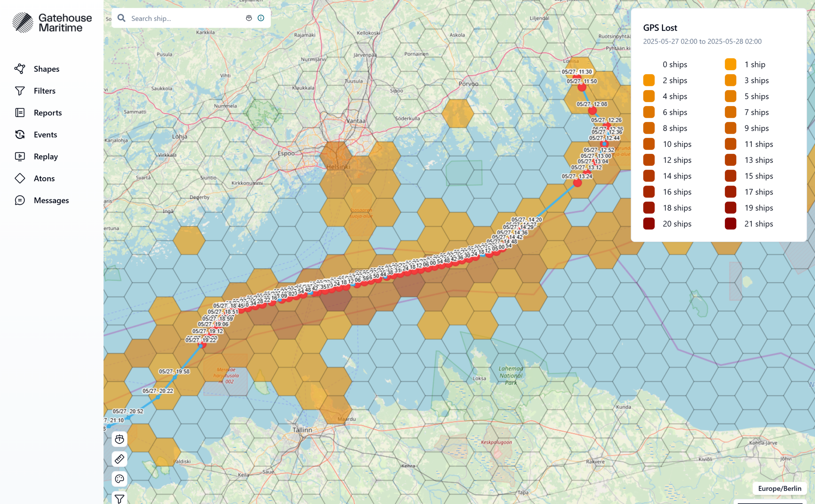Click the '0 ships' legend label
This screenshot has width=815, height=504.
pyautogui.click(x=675, y=64)
